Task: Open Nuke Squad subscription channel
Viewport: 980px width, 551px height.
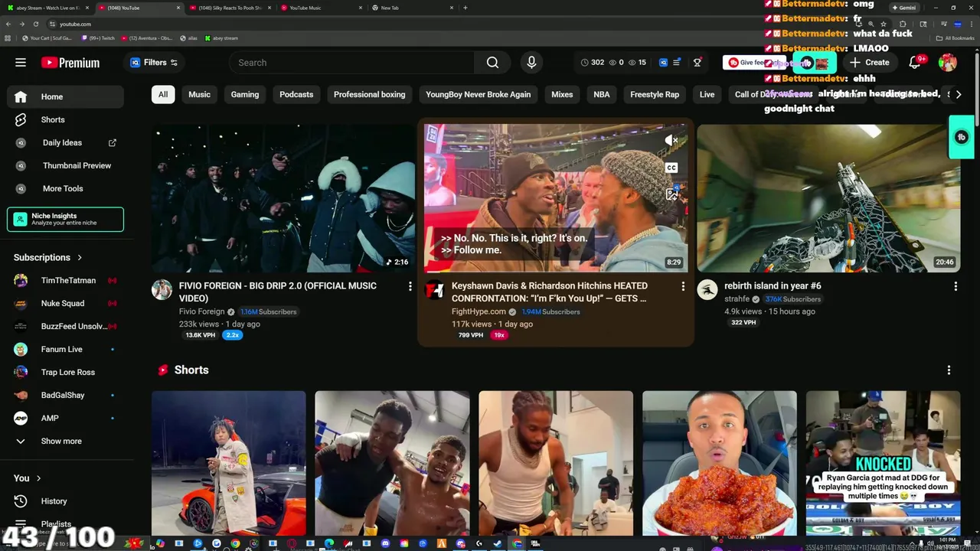Action: pyautogui.click(x=65, y=304)
